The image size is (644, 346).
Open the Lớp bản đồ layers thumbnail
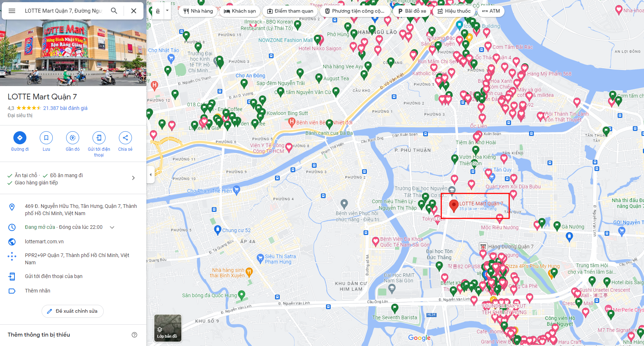pos(168,328)
